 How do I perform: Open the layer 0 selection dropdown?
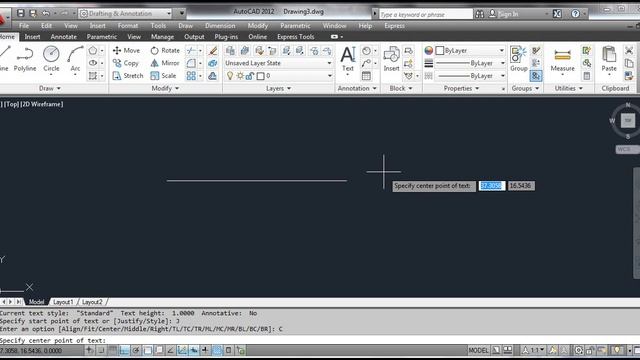[x=280, y=76]
